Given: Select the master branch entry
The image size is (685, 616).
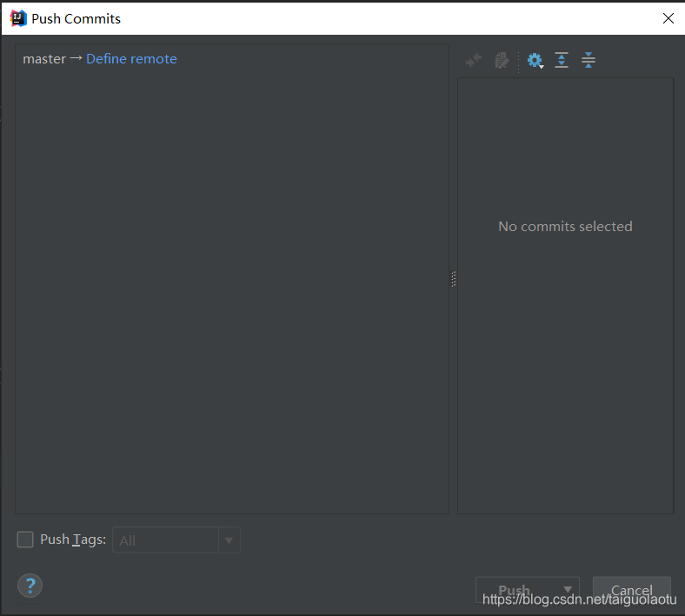Looking at the screenshot, I should [44, 58].
